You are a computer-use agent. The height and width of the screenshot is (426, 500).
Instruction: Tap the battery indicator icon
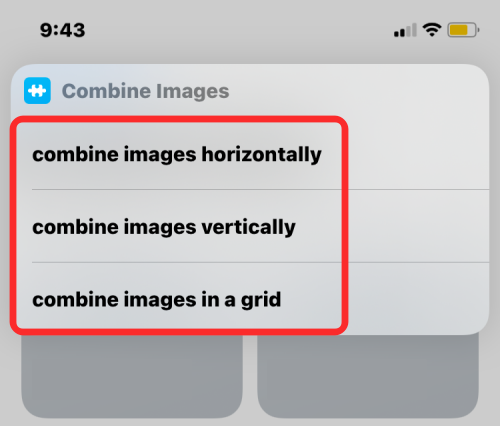click(x=463, y=30)
